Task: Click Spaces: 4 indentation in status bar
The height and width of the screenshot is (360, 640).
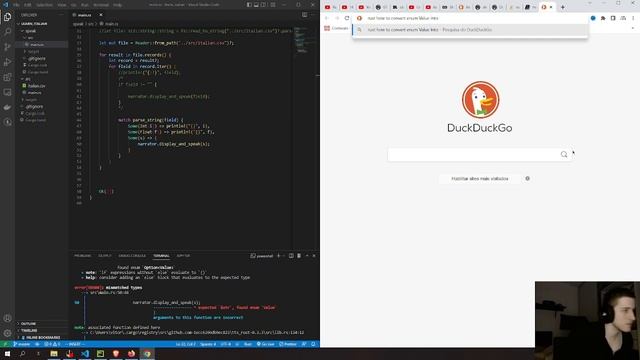Action: pyautogui.click(x=208, y=344)
